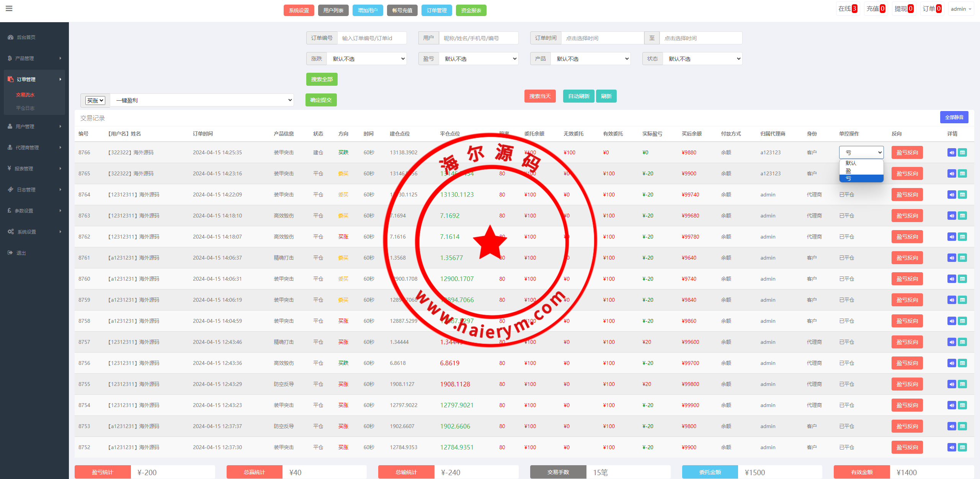This screenshot has height=479, width=980.
Task: Toggle the auto refresh button
Action: pyautogui.click(x=578, y=96)
